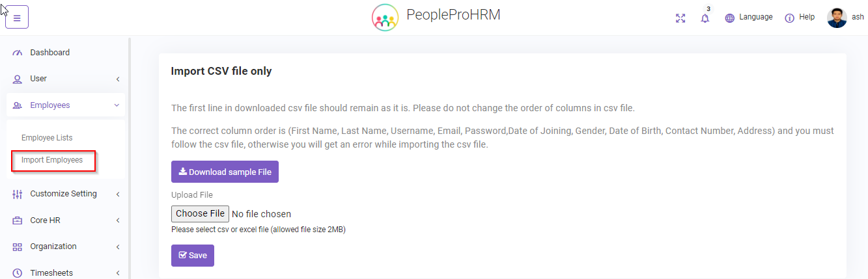Click the Language globe icon
Image resolution: width=868 pixels, height=279 pixels.
tap(730, 18)
